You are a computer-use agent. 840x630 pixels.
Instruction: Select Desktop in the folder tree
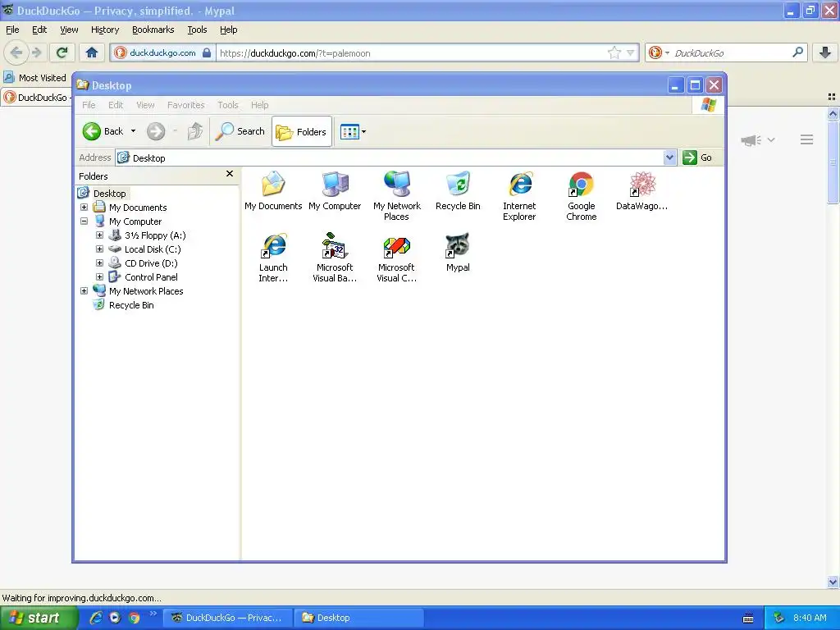tap(109, 194)
